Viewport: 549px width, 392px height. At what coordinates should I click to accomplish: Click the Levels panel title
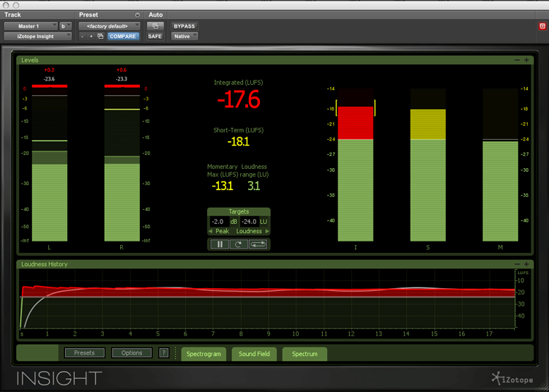30,60
